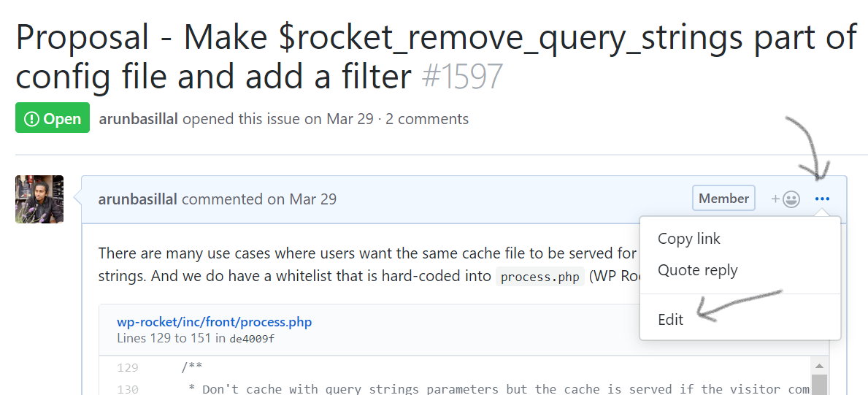Add a reaction with the smiley icon

pos(786,199)
